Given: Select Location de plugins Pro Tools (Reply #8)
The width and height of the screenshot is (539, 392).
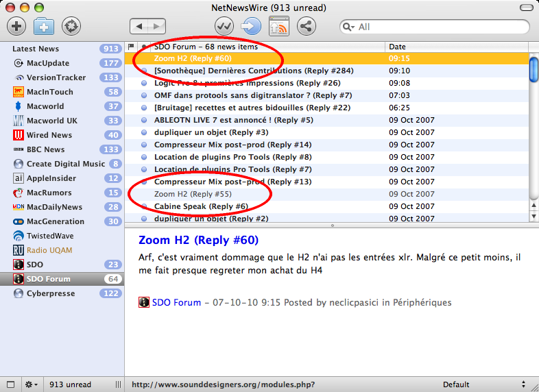Looking at the screenshot, I should (x=326, y=158).
